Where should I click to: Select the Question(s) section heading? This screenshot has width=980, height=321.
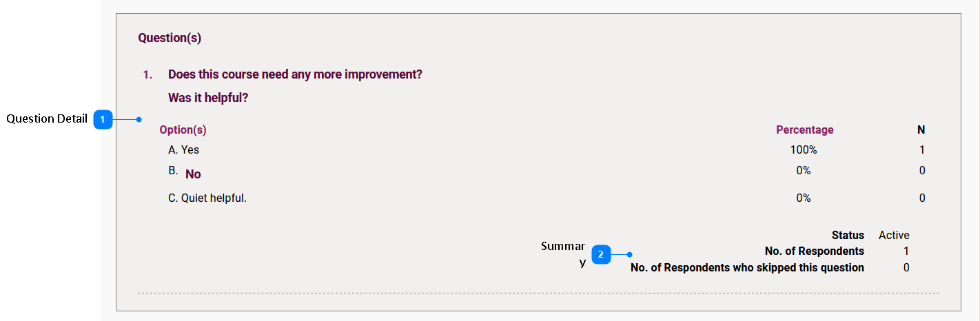tap(170, 38)
